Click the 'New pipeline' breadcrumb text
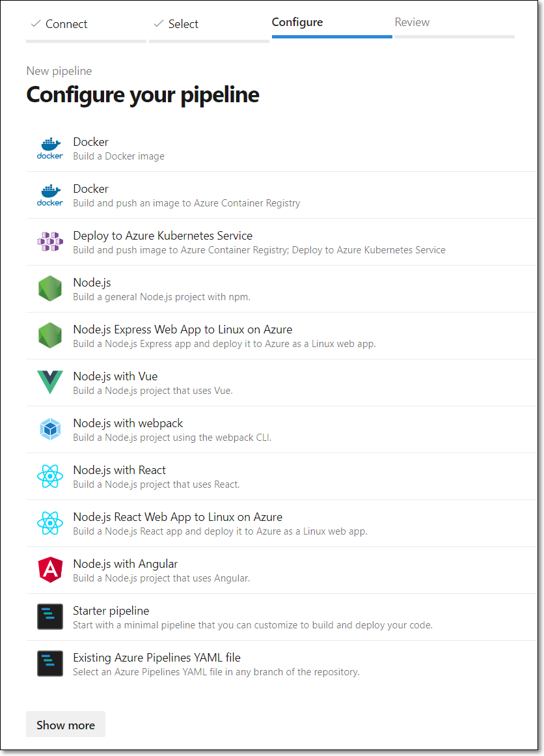544x756 pixels. [59, 71]
